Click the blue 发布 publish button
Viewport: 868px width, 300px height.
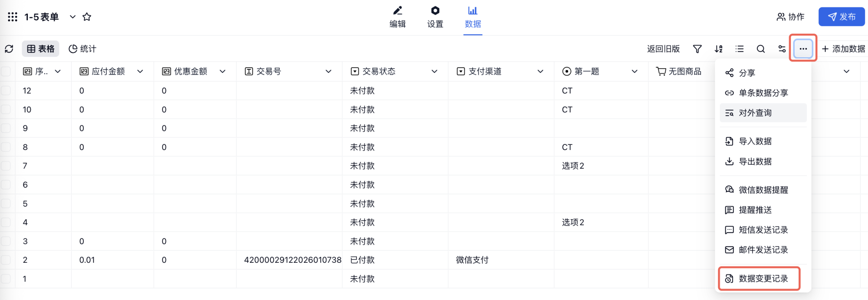(x=842, y=17)
